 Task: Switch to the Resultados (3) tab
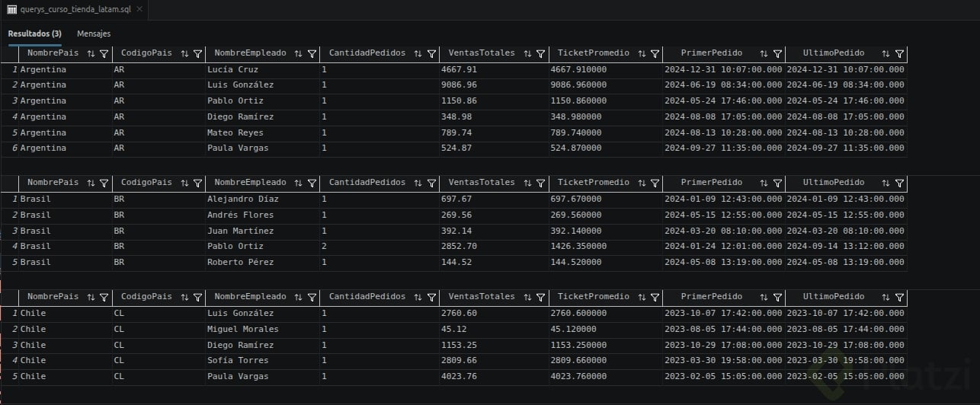tap(34, 33)
